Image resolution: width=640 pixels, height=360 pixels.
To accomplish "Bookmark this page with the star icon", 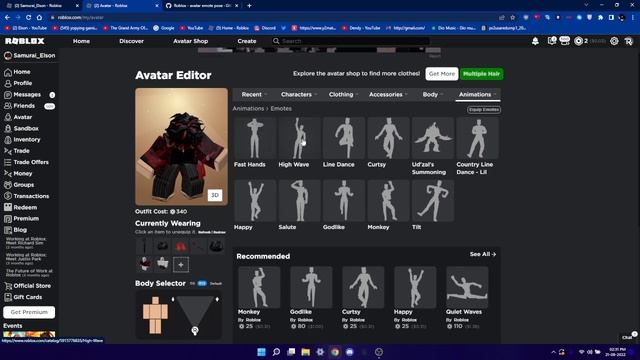I will tap(513, 18).
